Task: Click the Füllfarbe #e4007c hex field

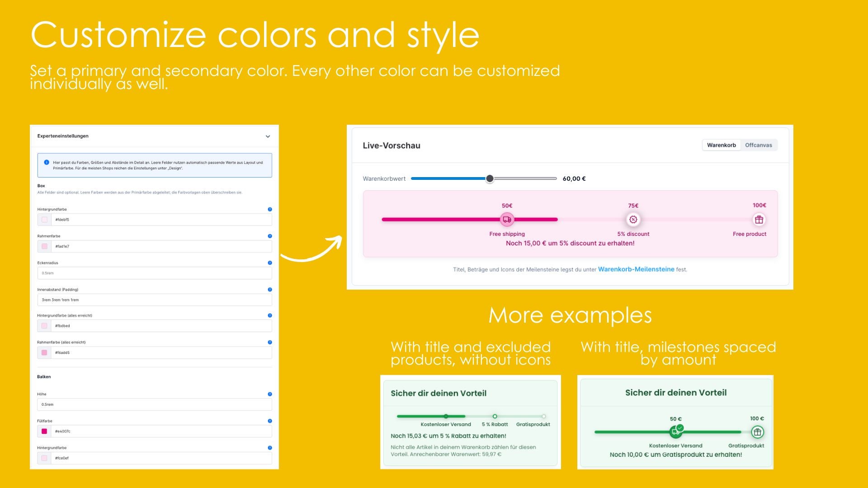Action: 161,431
